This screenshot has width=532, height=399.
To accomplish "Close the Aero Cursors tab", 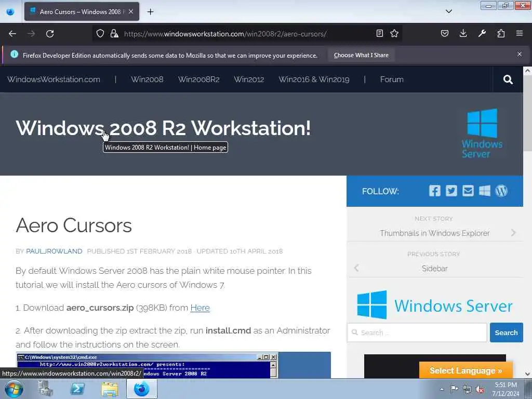I will click(x=131, y=11).
